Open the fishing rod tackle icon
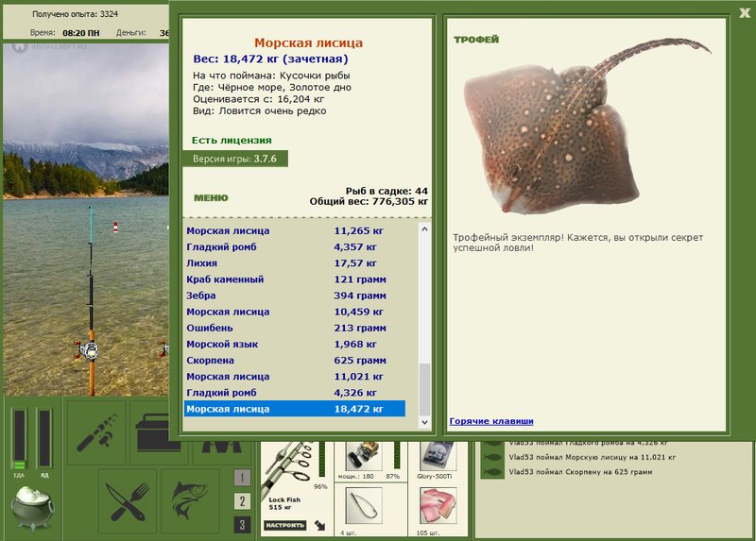The height and width of the screenshot is (541, 756). point(96,431)
